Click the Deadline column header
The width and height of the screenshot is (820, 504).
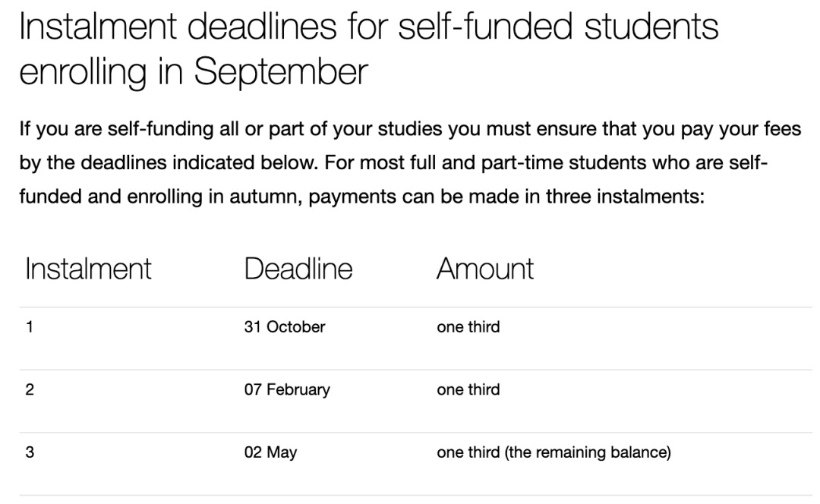click(298, 268)
